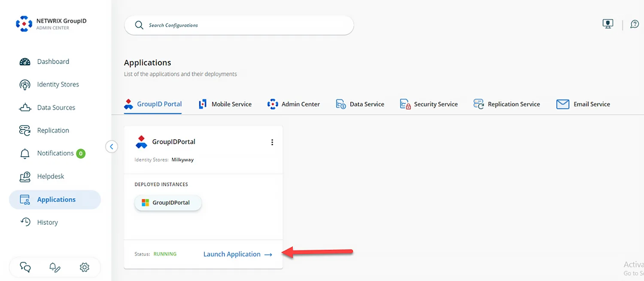
Task: Open the help question-mark icon
Action: click(635, 24)
